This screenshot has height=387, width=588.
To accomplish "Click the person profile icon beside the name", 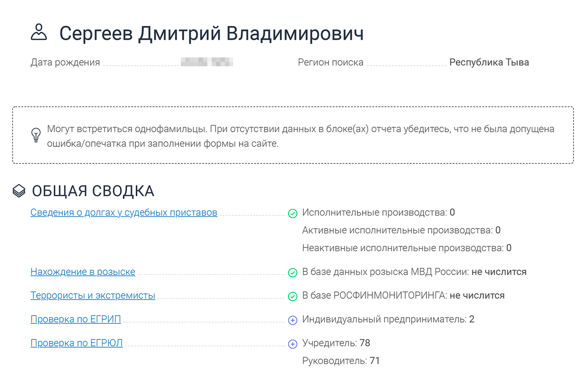I will [x=39, y=33].
